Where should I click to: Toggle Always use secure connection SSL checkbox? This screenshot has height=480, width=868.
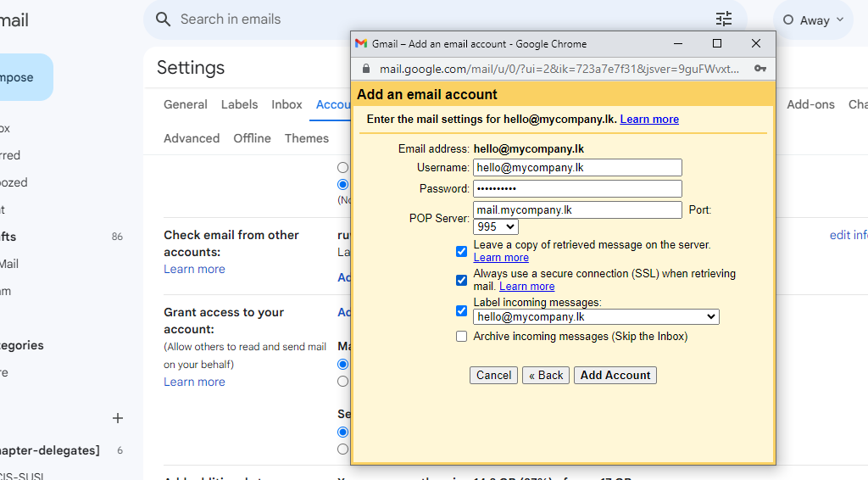click(x=461, y=280)
